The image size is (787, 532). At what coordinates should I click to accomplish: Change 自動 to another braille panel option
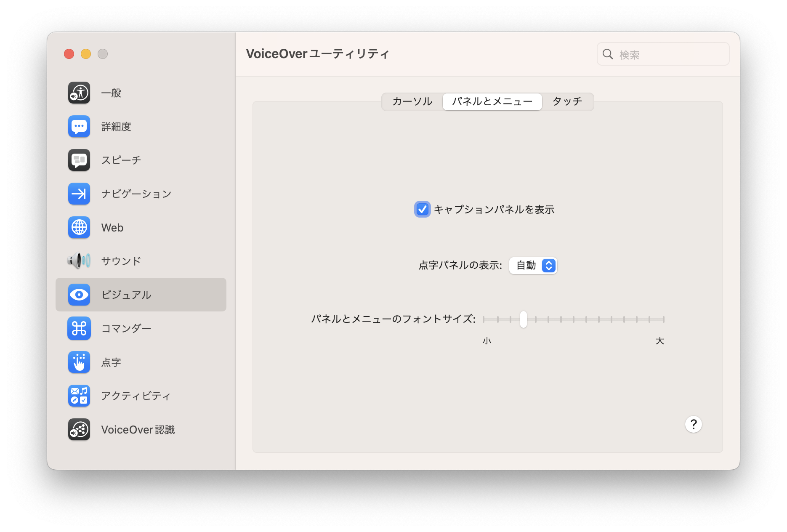coord(533,265)
